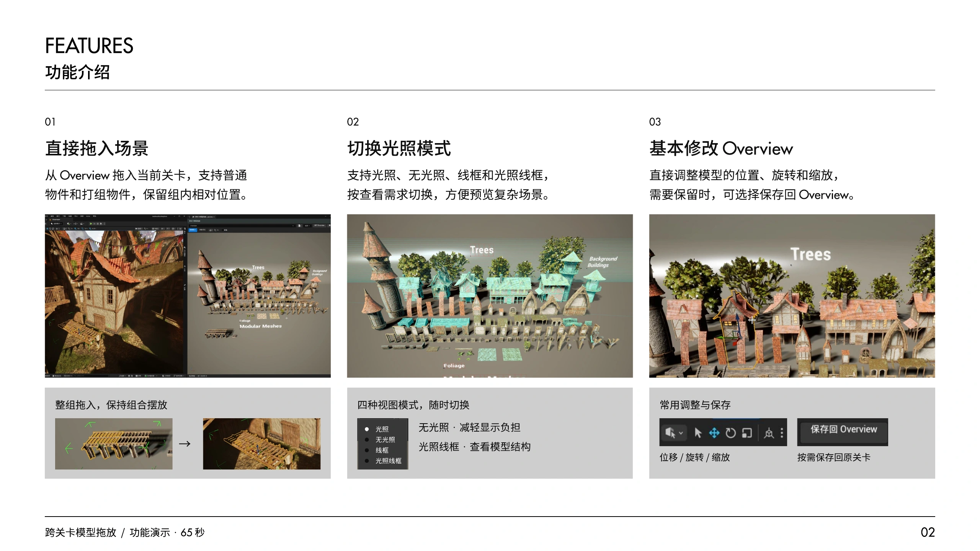Click the 整组拖入，保持组合摆放 caption
Image resolution: width=980 pixels, height=551 pixels.
tap(111, 405)
